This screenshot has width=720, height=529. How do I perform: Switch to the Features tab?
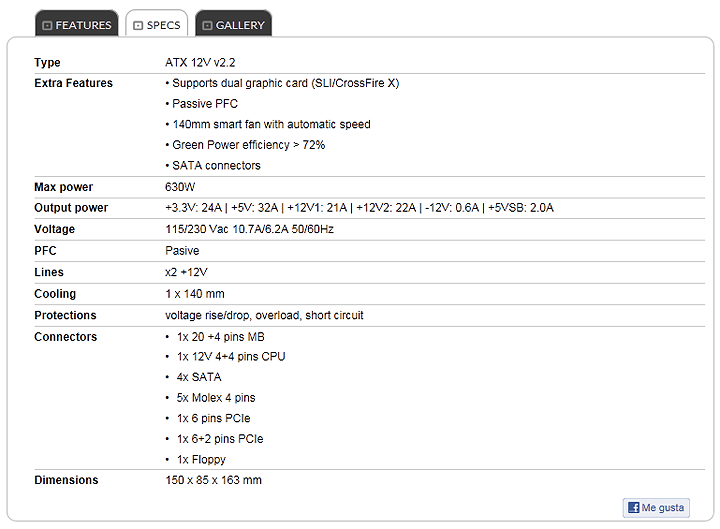coord(76,25)
